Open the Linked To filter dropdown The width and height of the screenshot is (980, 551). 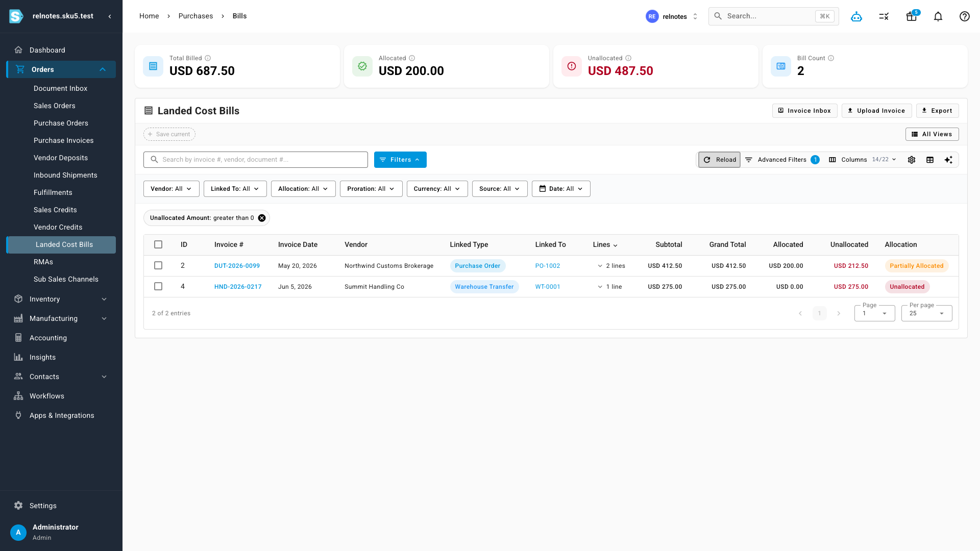pyautogui.click(x=235, y=189)
